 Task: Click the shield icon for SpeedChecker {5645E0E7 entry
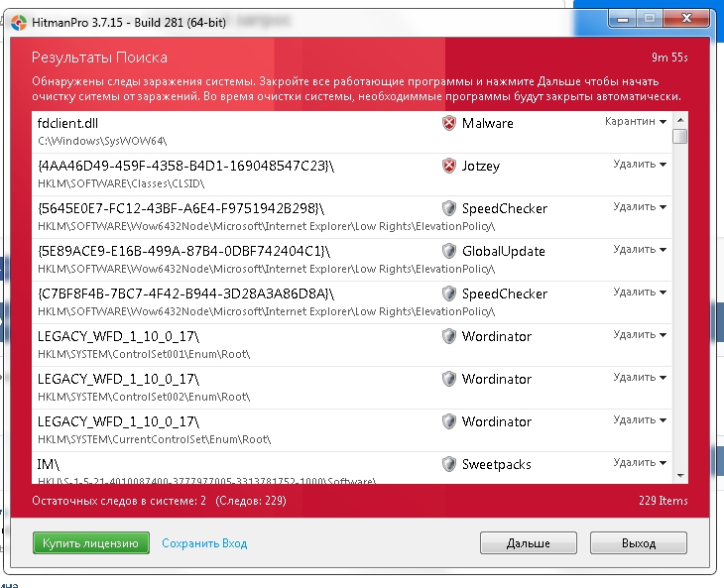[x=449, y=208]
